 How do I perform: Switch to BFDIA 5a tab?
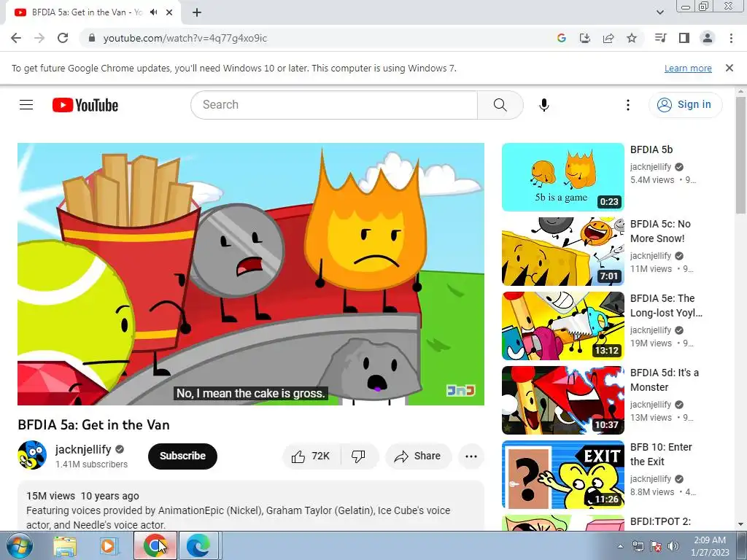87,12
